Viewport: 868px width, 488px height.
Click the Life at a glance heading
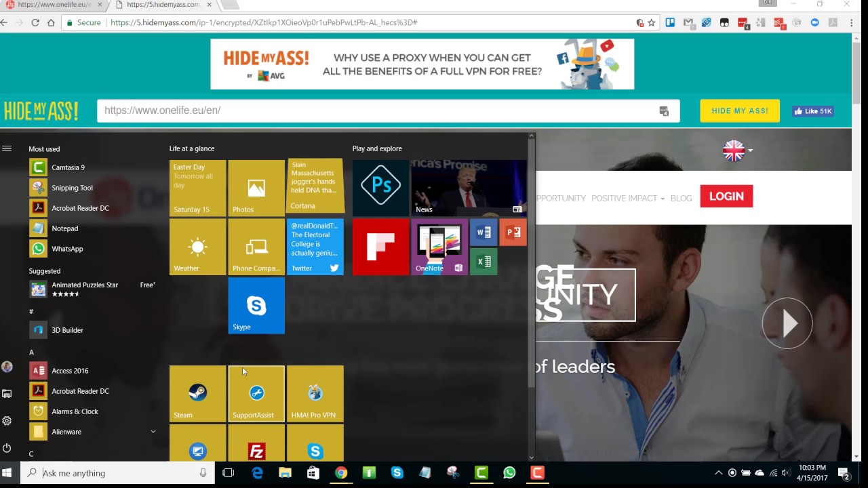(192, 148)
